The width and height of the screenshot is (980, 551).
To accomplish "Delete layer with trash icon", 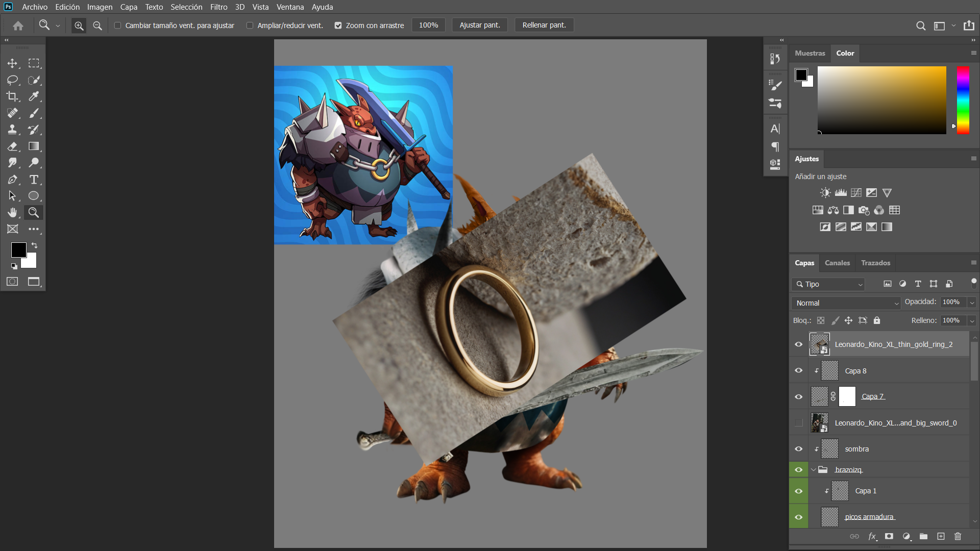I will coord(958,536).
